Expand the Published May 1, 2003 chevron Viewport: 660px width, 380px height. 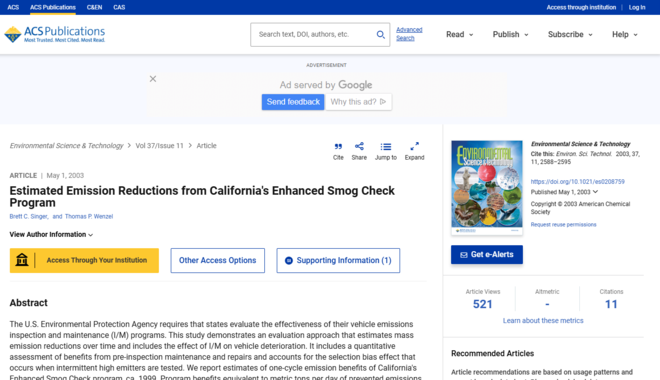point(595,192)
